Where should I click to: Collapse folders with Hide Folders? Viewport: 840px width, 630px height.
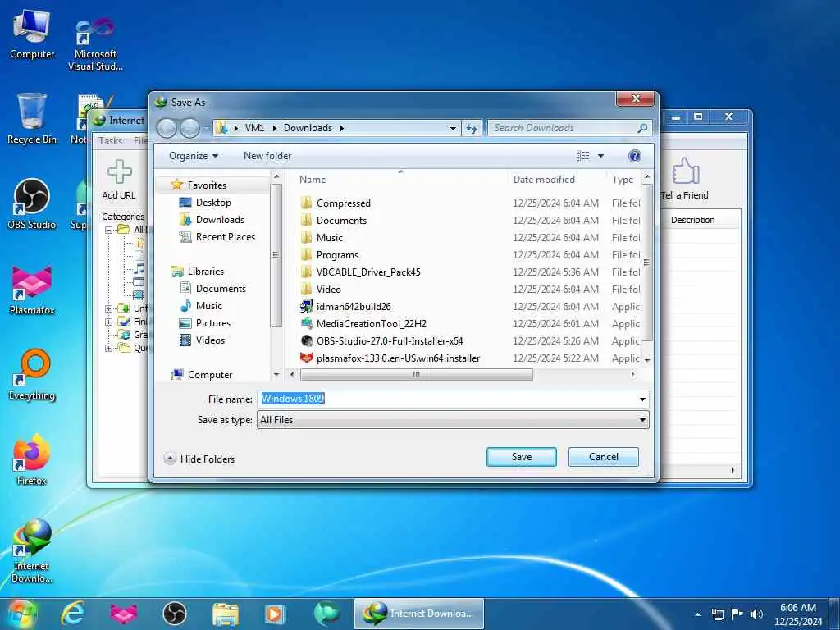click(199, 459)
